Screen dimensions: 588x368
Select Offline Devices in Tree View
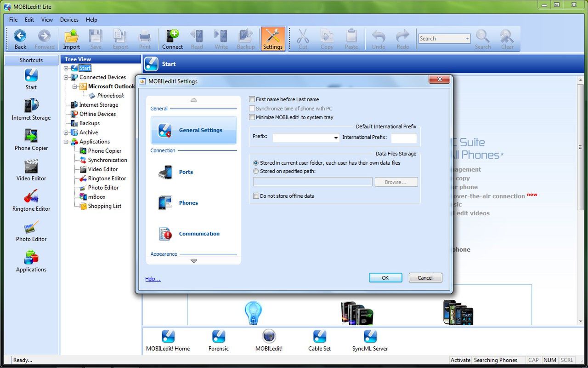pyautogui.click(x=97, y=114)
